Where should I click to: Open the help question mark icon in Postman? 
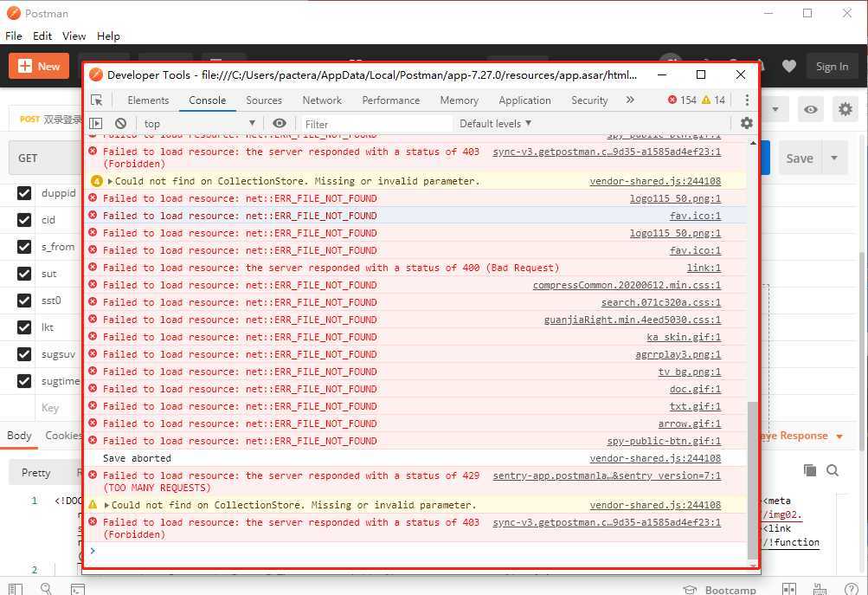[x=852, y=589]
